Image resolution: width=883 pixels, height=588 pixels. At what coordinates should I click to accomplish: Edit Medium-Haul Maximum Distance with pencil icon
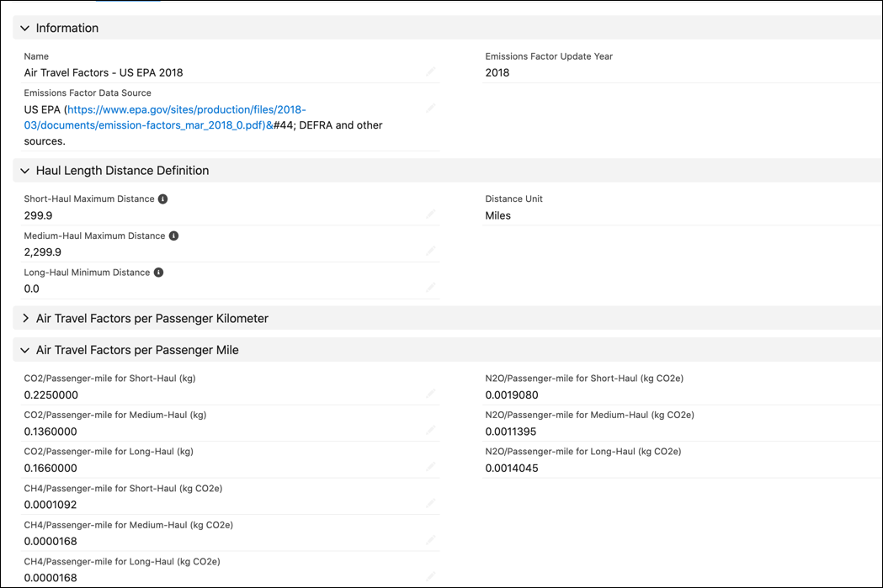(431, 251)
